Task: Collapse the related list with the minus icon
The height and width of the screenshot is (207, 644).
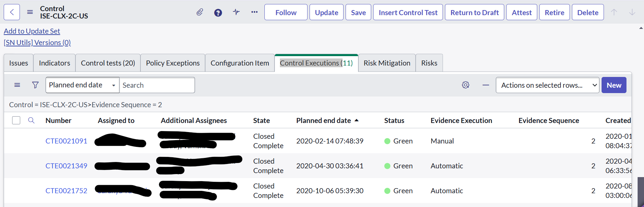Action: (486, 85)
